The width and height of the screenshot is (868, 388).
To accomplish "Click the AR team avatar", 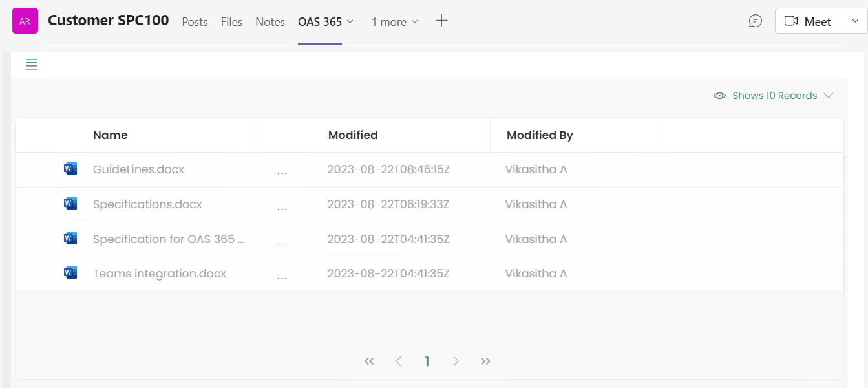I will (x=25, y=21).
